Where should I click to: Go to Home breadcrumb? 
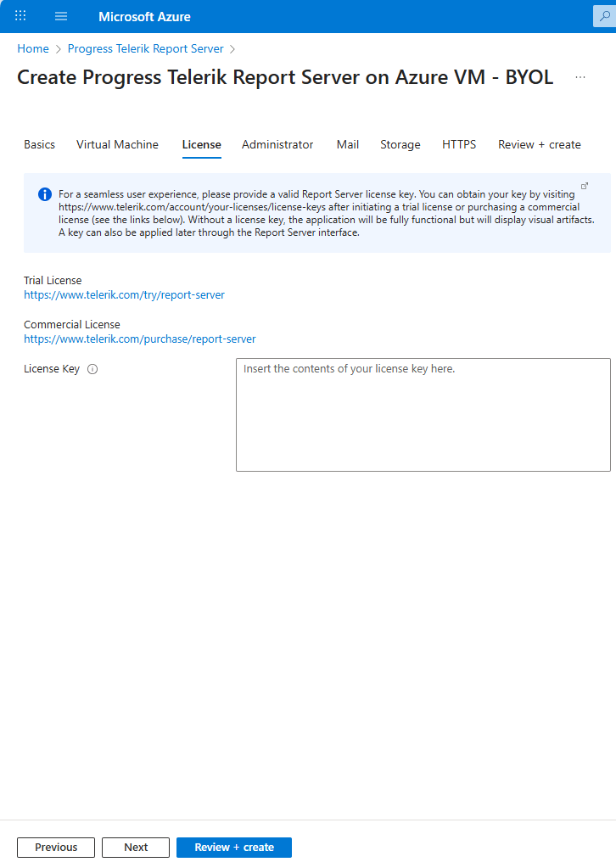(33, 49)
